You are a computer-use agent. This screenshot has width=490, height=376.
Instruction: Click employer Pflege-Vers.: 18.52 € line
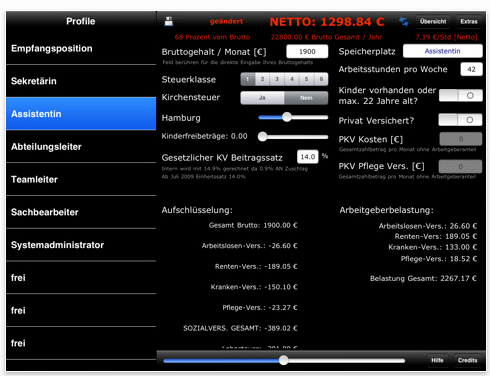click(x=439, y=259)
